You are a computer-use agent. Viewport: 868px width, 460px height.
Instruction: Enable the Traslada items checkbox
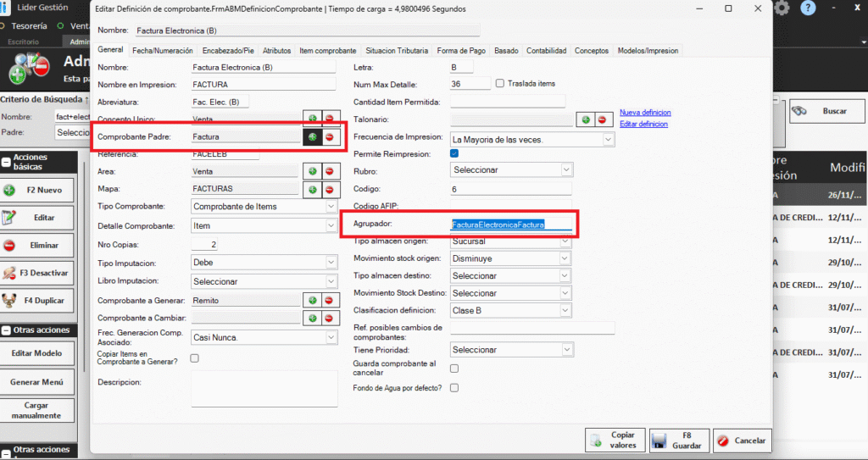pos(500,83)
